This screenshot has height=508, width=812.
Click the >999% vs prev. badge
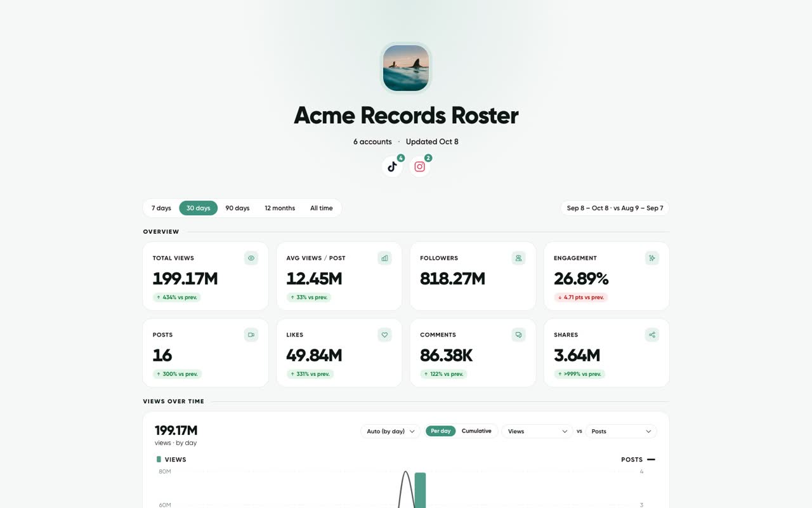tap(580, 374)
